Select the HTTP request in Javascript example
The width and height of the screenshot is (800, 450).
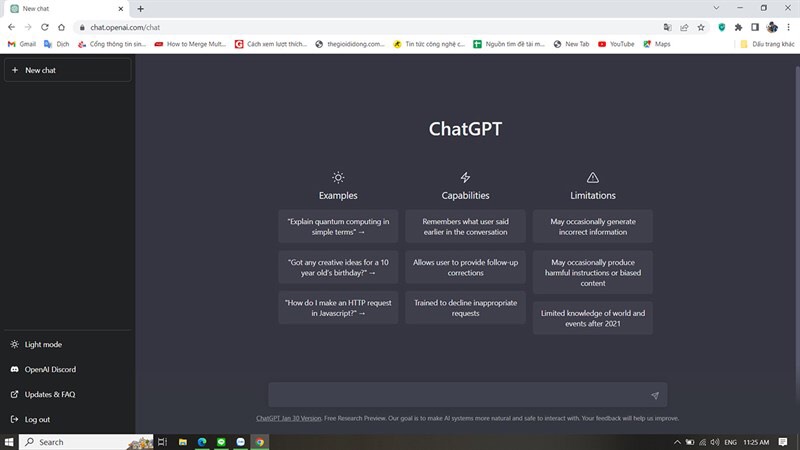[x=338, y=308]
